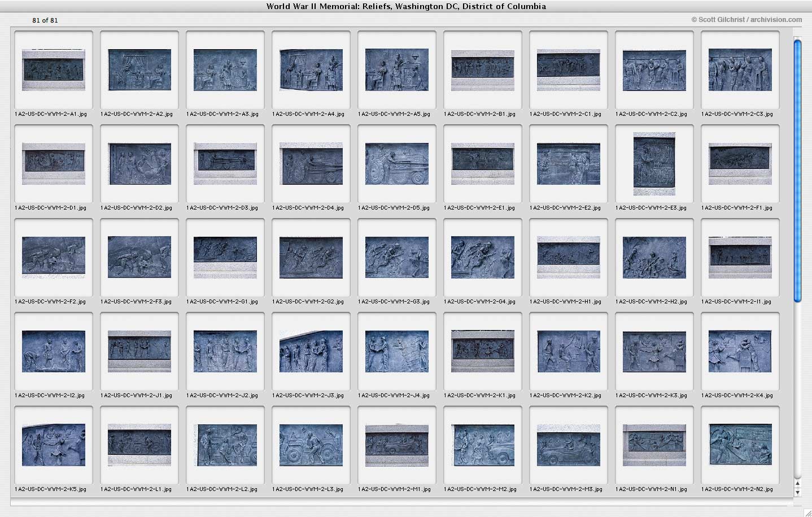Select thumbnail 1A2-US-DC-WWM-2-E2.jpg
Viewport: 812px width, 517px height.
coord(569,164)
